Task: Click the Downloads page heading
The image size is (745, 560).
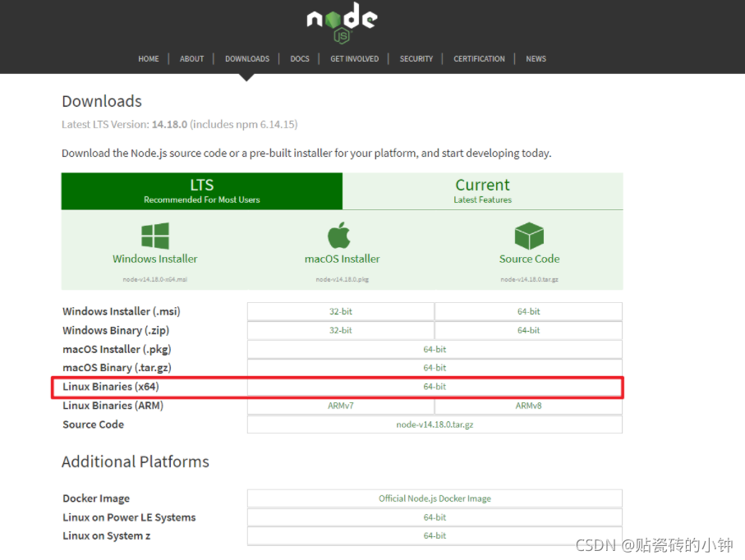Action: tap(102, 101)
